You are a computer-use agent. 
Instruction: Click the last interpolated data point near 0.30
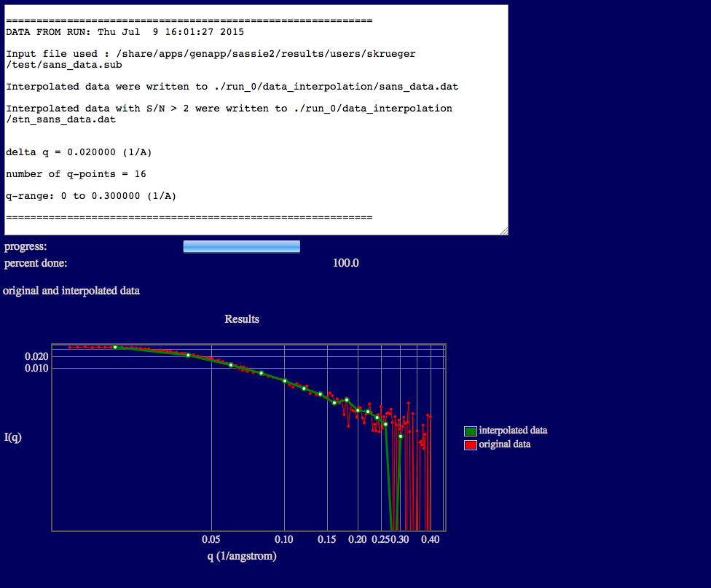tap(401, 436)
